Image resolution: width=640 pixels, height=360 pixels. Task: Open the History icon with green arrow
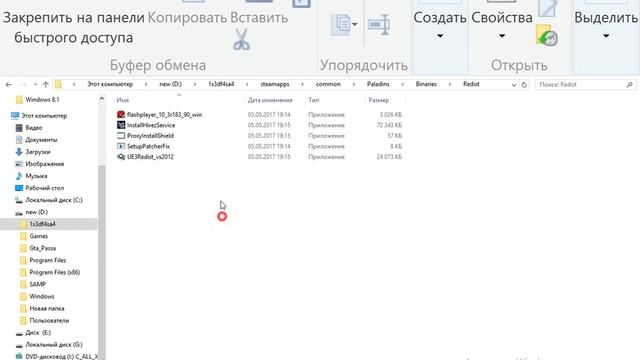pyautogui.click(x=547, y=36)
